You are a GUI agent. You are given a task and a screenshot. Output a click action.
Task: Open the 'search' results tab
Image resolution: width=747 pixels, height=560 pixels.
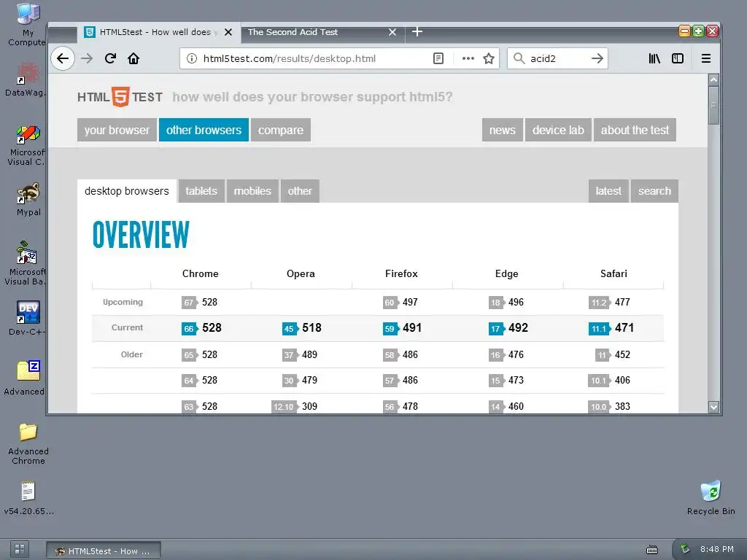coord(654,191)
